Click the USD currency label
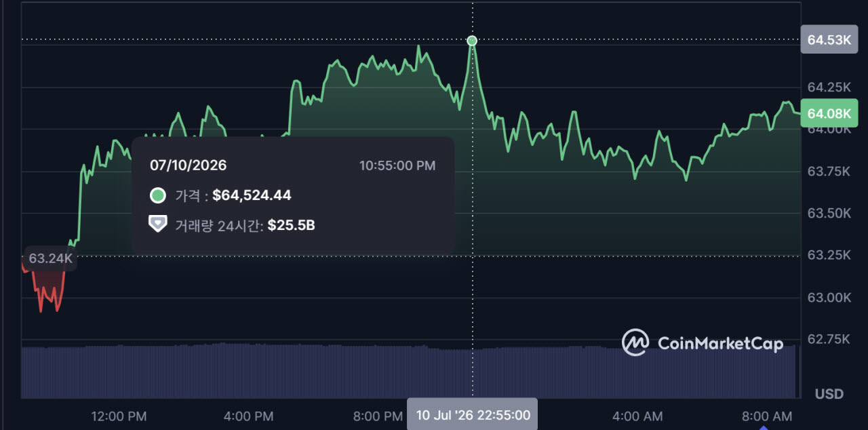Screen dimensions: 868x430 click(829, 394)
